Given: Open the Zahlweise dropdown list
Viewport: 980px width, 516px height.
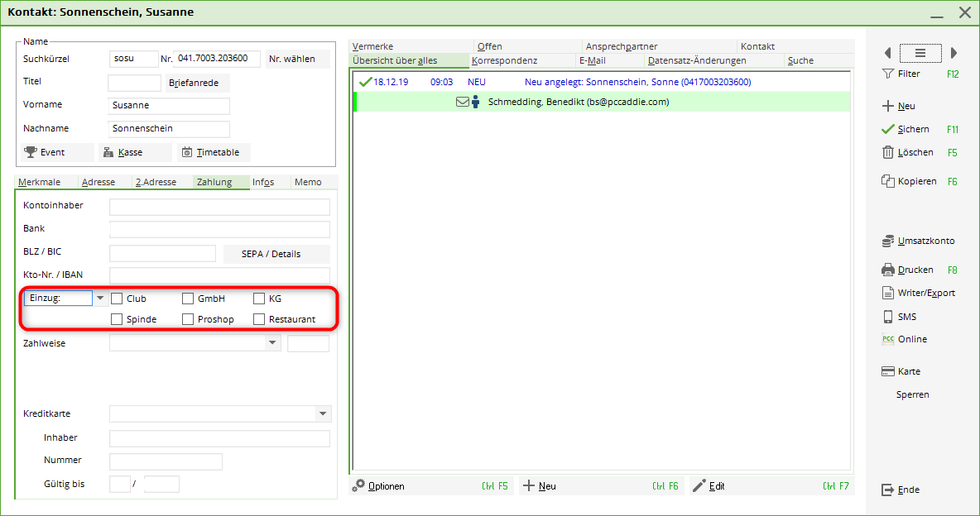Looking at the screenshot, I should click(x=272, y=342).
